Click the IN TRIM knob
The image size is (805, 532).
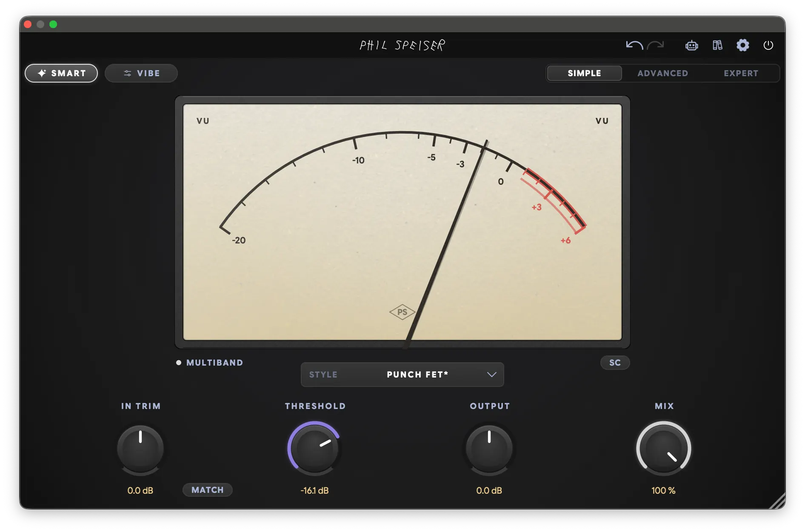pyautogui.click(x=140, y=449)
